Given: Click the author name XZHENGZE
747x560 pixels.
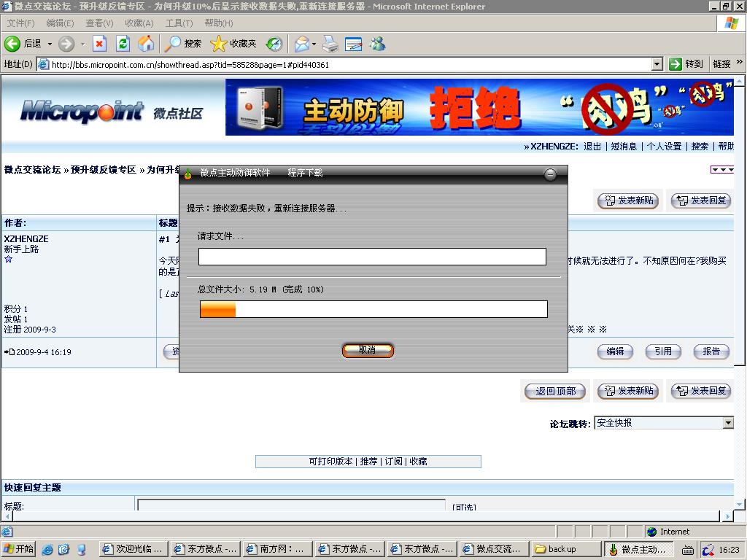Looking at the screenshot, I should 26,238.
